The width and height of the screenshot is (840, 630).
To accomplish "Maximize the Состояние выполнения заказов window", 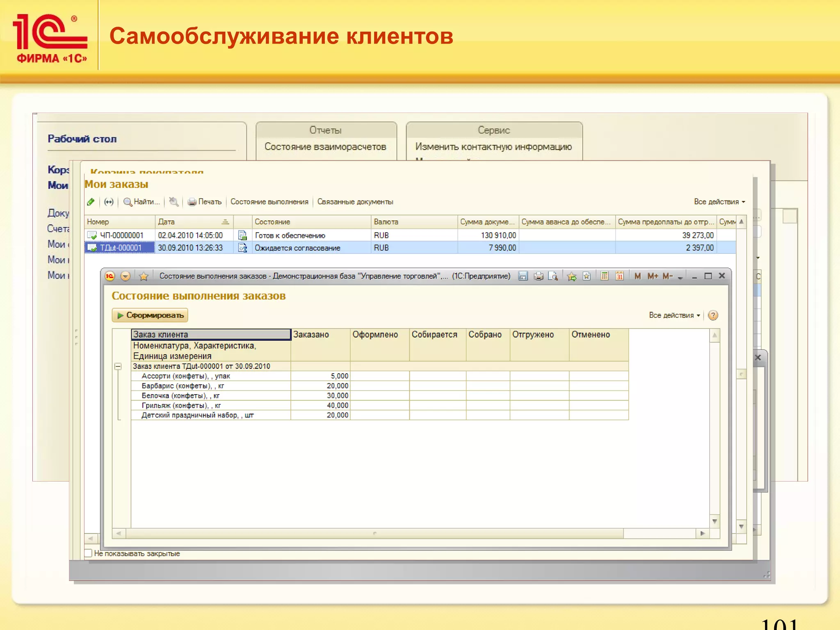I will pos(708,276).
